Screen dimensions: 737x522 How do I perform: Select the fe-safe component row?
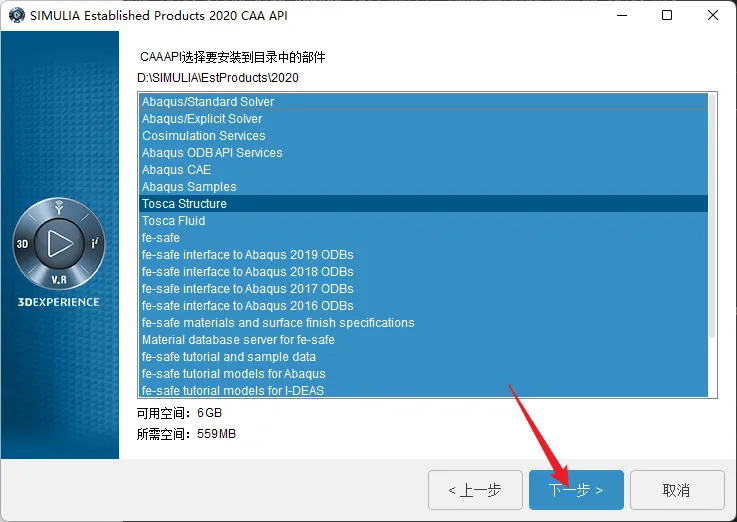(x=423, y=237)
